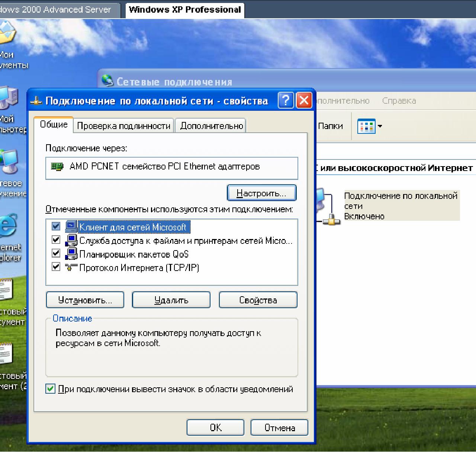Viewport: 476px width, 452px height.
Task: Select Служба доступа к файлам и принтерам entry
Action: pyautogui.click(x=186, y=241)
